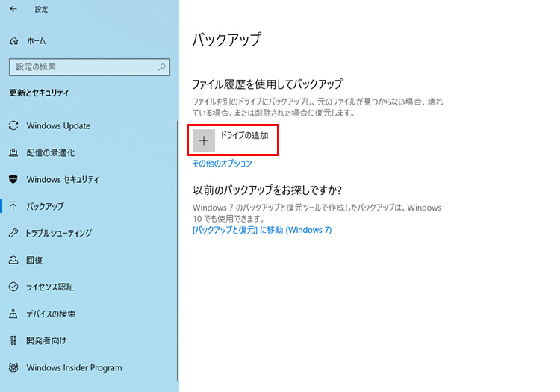
Task: Click ファイル履歴を使用してバックアップ heading
Action: coord(267,84)
